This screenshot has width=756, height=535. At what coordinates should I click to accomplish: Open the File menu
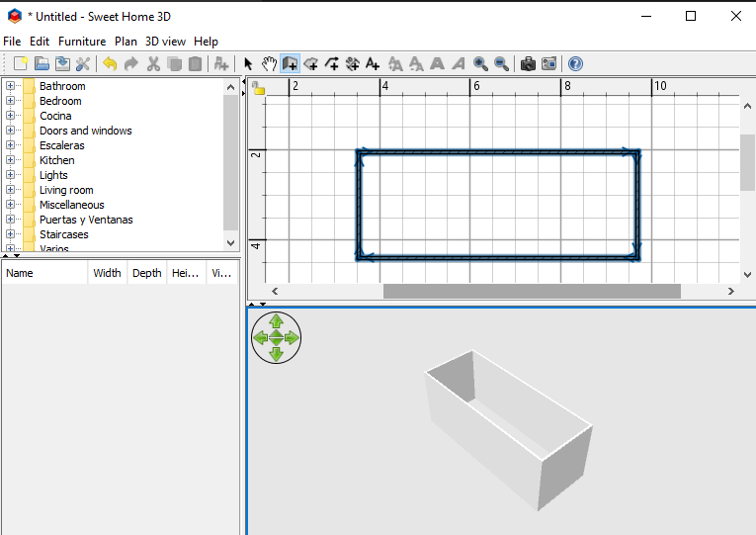[12, 42]
